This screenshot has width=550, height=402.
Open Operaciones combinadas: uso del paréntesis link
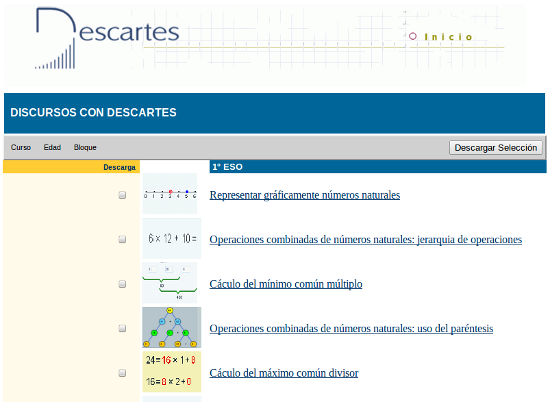pyautogui.click(x=351, y=328)
